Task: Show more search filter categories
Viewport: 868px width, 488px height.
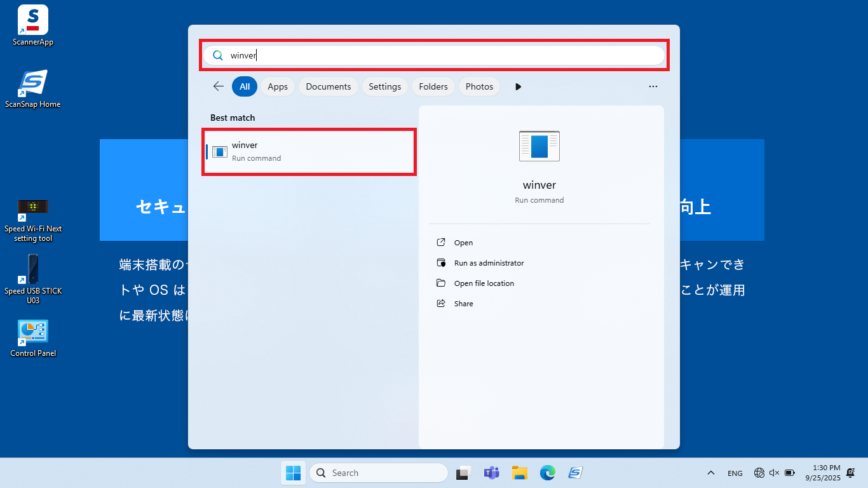Action: [x=518, y=86]
